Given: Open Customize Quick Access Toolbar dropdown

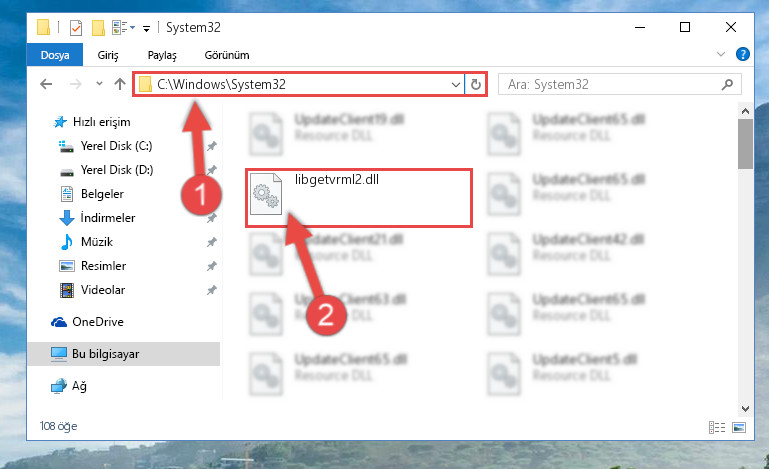Looking at the screenshot, I should 146,29.
